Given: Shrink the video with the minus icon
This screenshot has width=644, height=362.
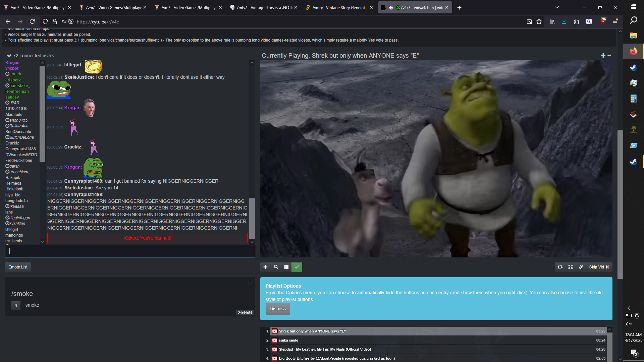Looking at the screenshot, I should tap(609, 55).
